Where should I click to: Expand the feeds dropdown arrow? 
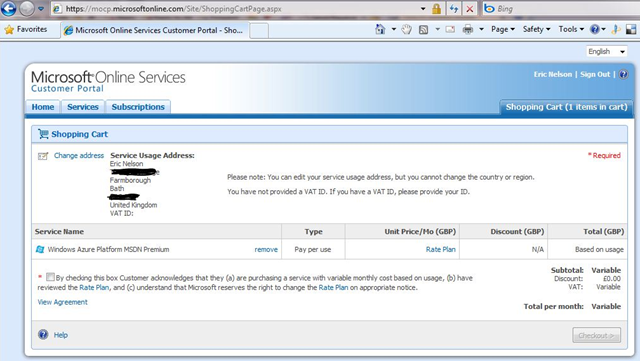click(x=438, y=29)
